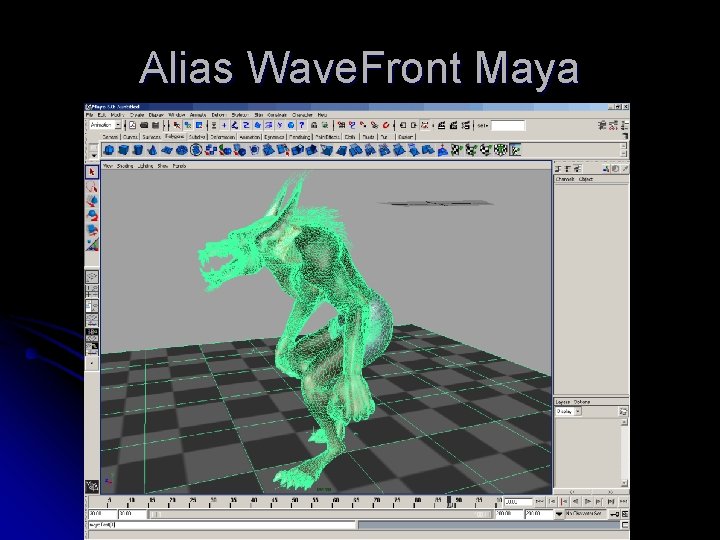Choose the Scale tool in toolbox
This screenshot has height=540, width=720.
pos(92,229)
